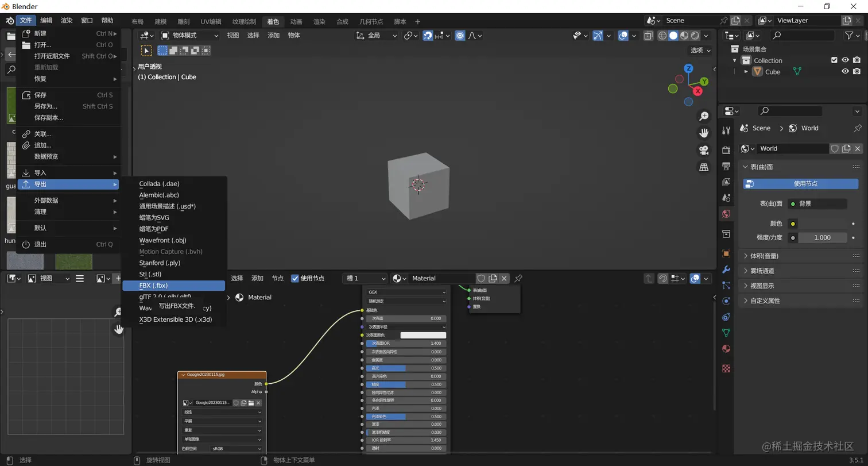Viewport: 868px width, 466px height.
Task: Toggle the 使用节点 checkbox in node editor
Action: click(295, 278)
